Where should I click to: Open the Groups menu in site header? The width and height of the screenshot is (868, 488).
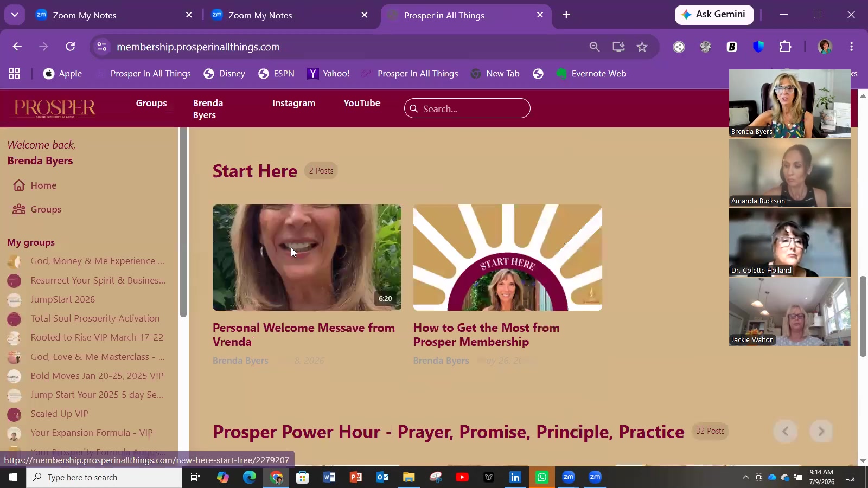[151, 103]
